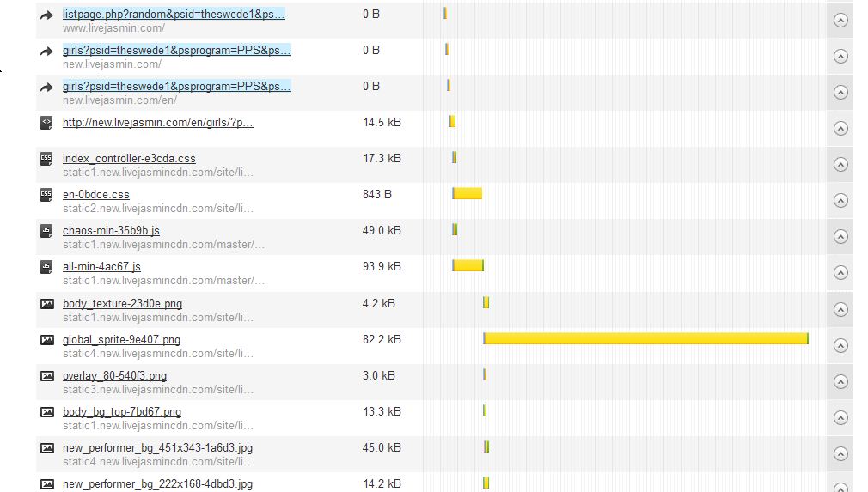This screenshot has width=868, height=492.
Task: Open new_performer_bg_222x168-4dbd3.jpg link
Action: (158, 483)
